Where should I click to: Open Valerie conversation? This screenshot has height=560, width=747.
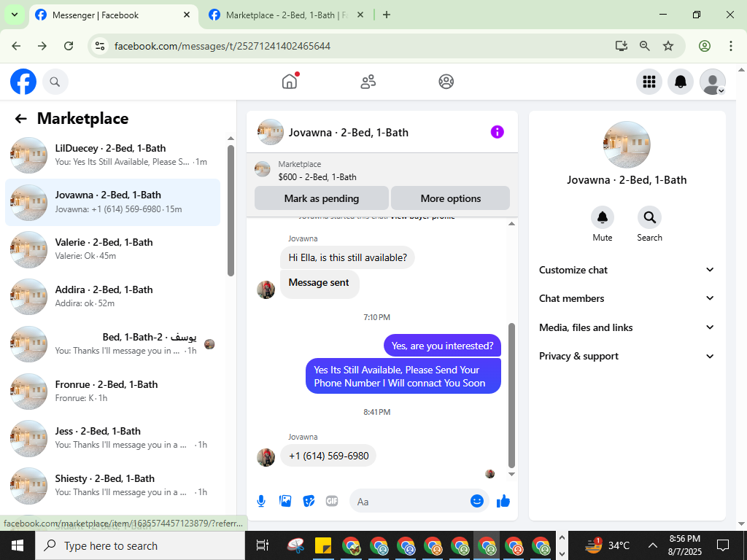point(113,249)
